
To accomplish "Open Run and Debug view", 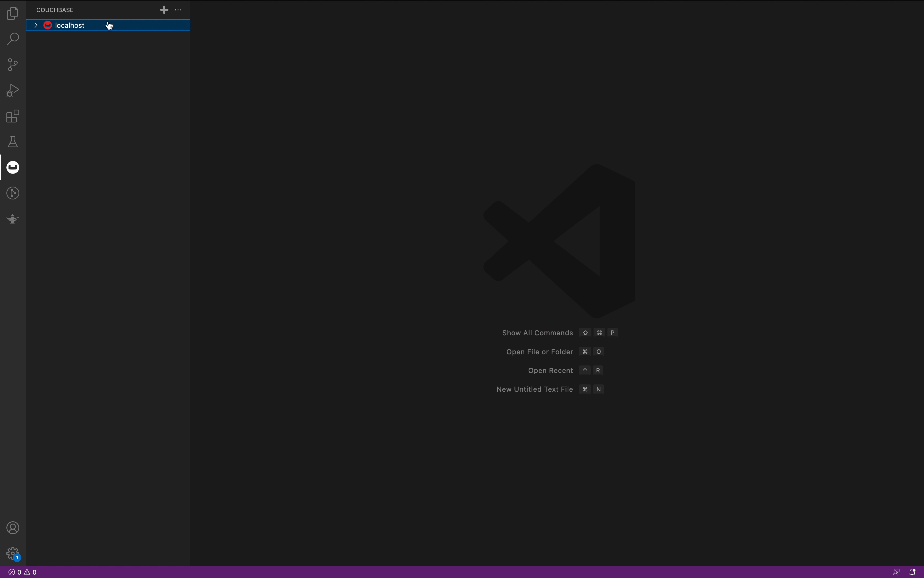I will [x=13, y=90].
